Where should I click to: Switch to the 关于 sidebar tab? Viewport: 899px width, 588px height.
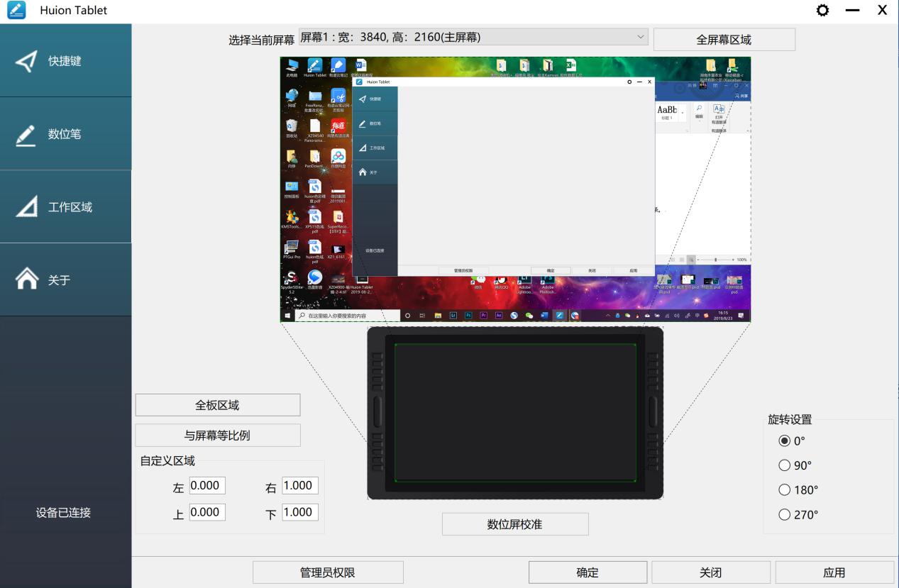click(64, 279)
